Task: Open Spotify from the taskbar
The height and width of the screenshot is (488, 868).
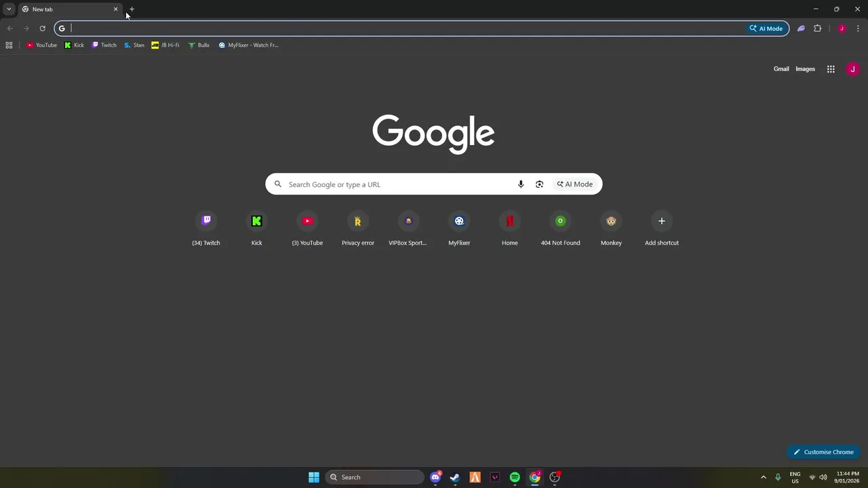Action: pos(515,477)
